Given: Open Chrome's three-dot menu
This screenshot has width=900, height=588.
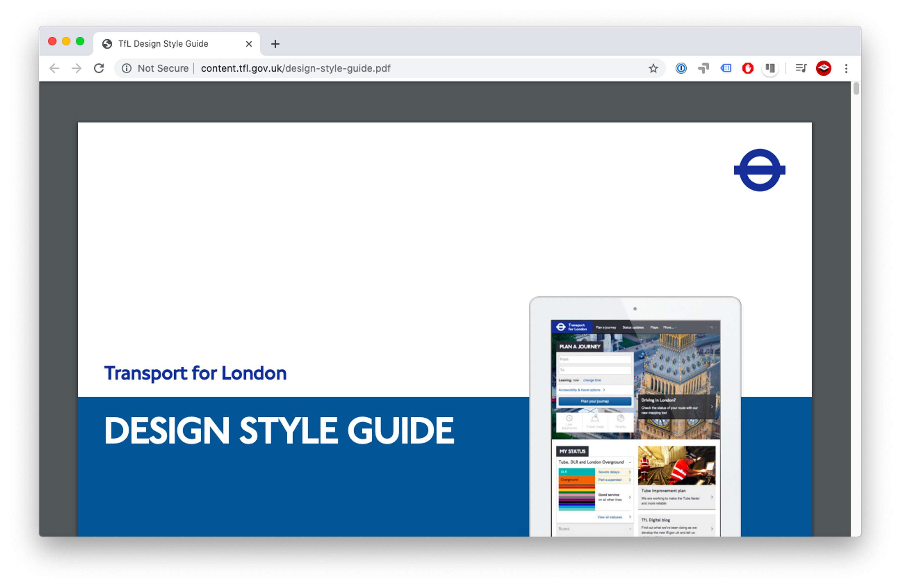Looking at the screenshot, I should pyautogui.click(x=846, y=68).
